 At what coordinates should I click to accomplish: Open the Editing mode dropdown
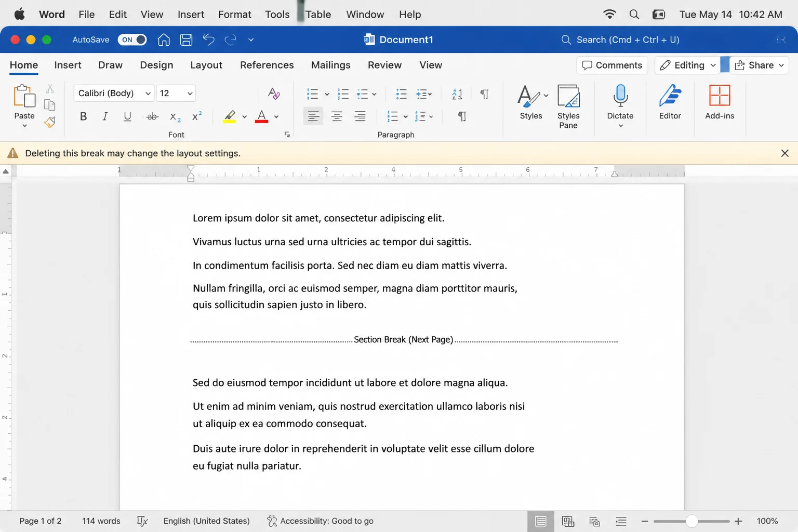[x=687, y=65]
